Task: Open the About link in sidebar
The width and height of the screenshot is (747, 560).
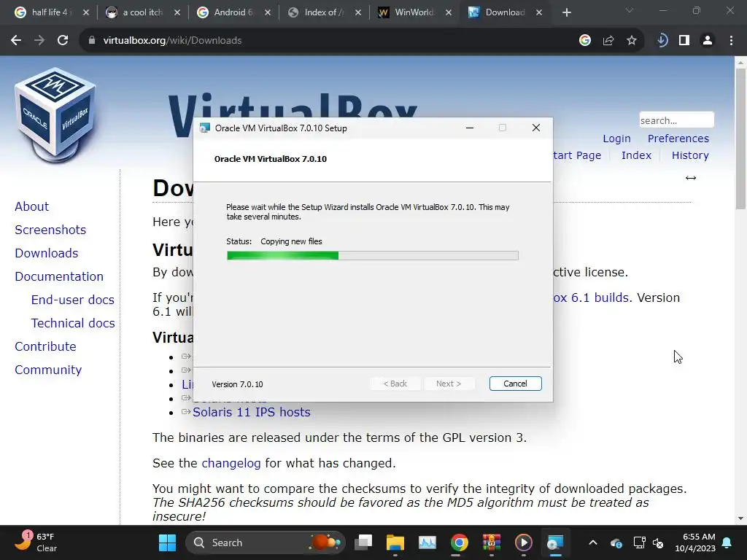Action: 31,206
